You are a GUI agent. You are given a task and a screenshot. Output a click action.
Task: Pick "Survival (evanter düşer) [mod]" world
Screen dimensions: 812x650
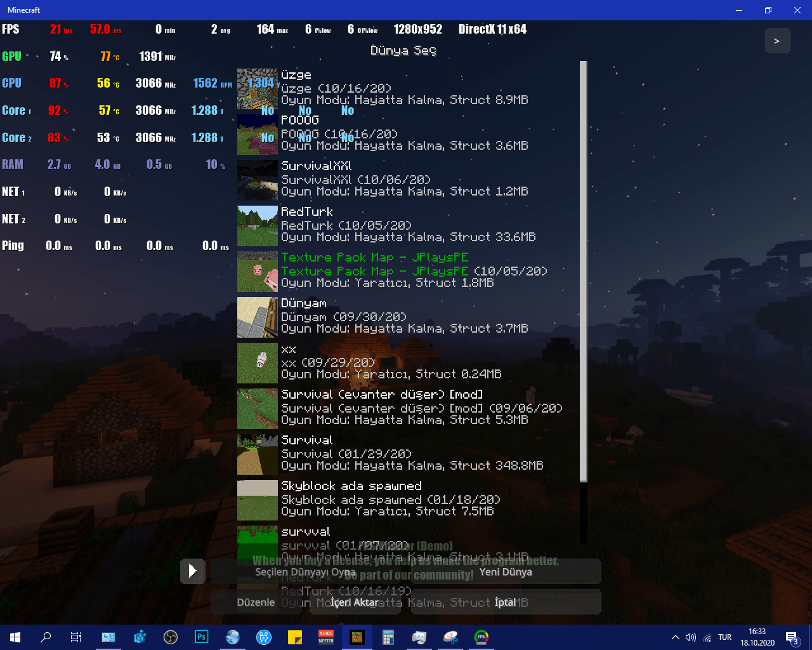pos(407,409)
